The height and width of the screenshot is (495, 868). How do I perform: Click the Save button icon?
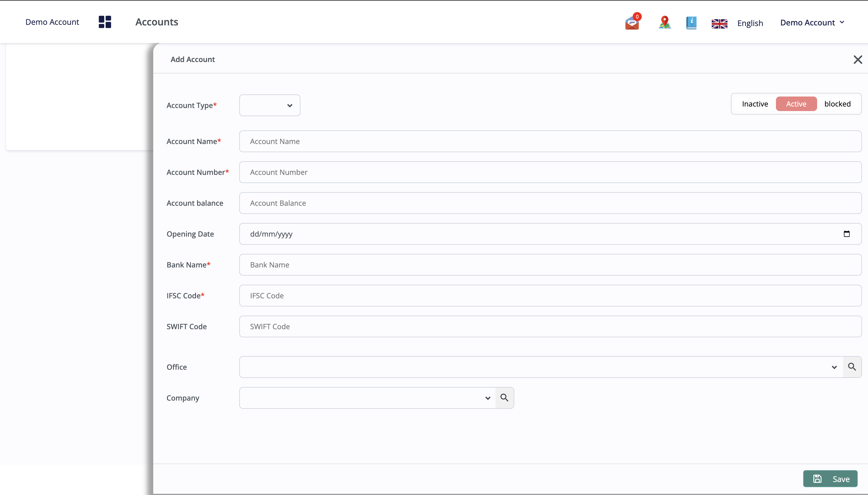point(817,479)
